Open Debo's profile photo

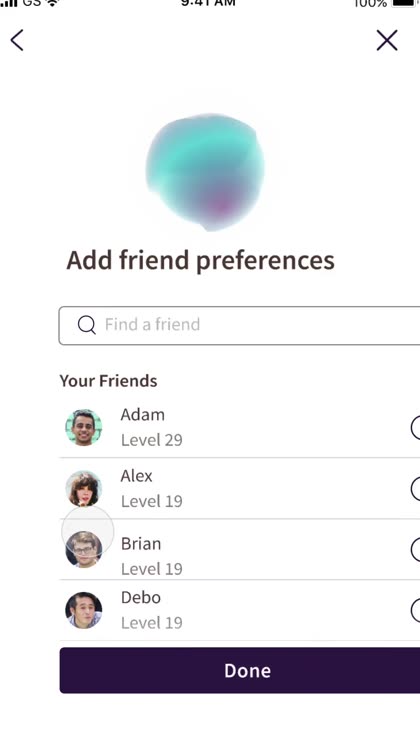(x=84, y=610)
